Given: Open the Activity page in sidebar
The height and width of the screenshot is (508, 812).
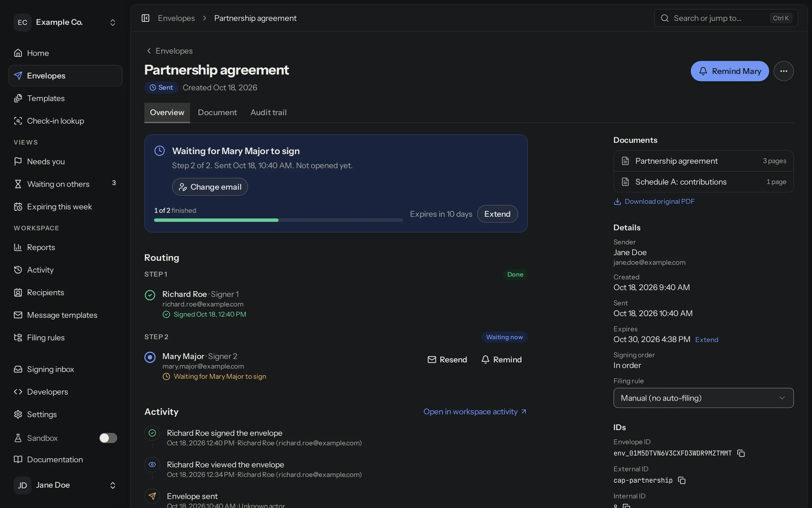Looking at the screenshot, I should [x=65, y=270].
